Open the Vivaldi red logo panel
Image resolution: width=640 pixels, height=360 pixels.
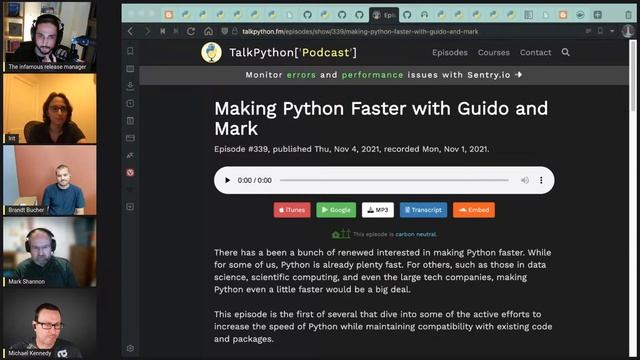coord(130,173)
